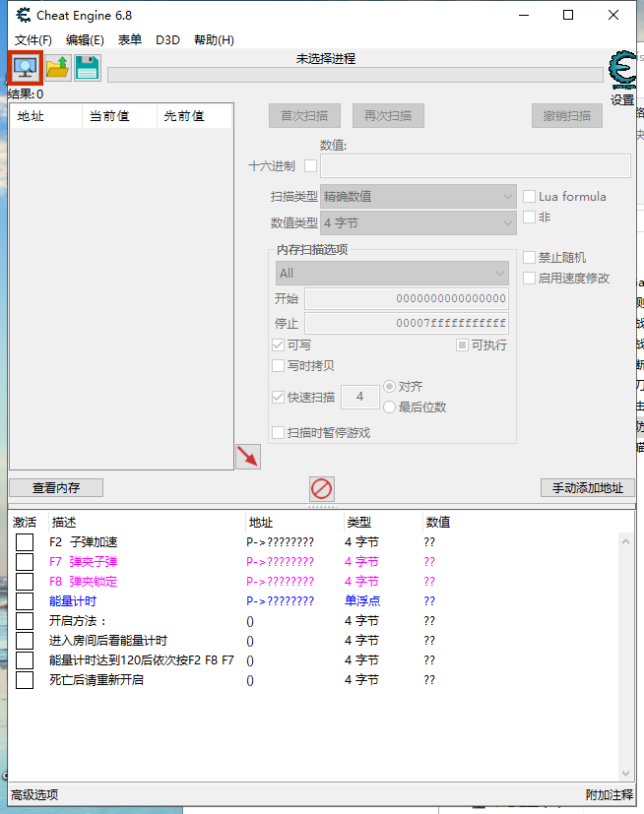Enable the 启用速度修改 checkbox

(529, 279)
